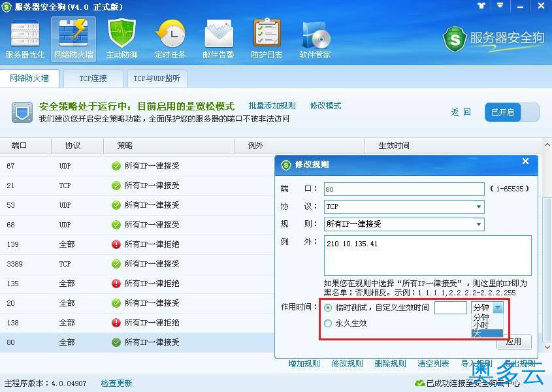552x392 pixels.
Task: Switch to the TCP与UDP监听 tab
Action: [x=157, y=78]
